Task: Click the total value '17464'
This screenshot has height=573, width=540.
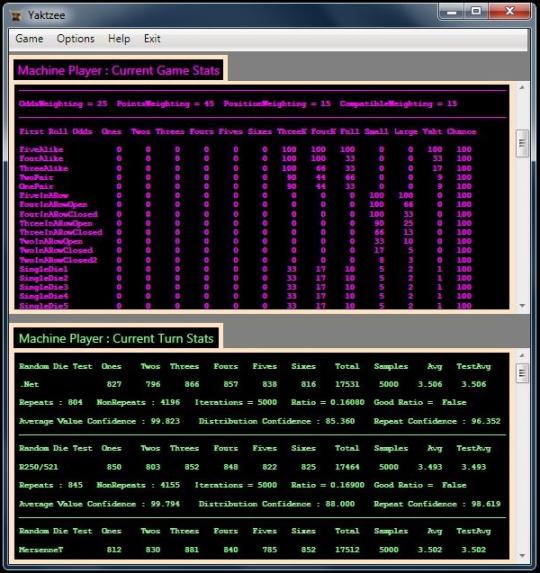Action: click(x=347, y=467)
